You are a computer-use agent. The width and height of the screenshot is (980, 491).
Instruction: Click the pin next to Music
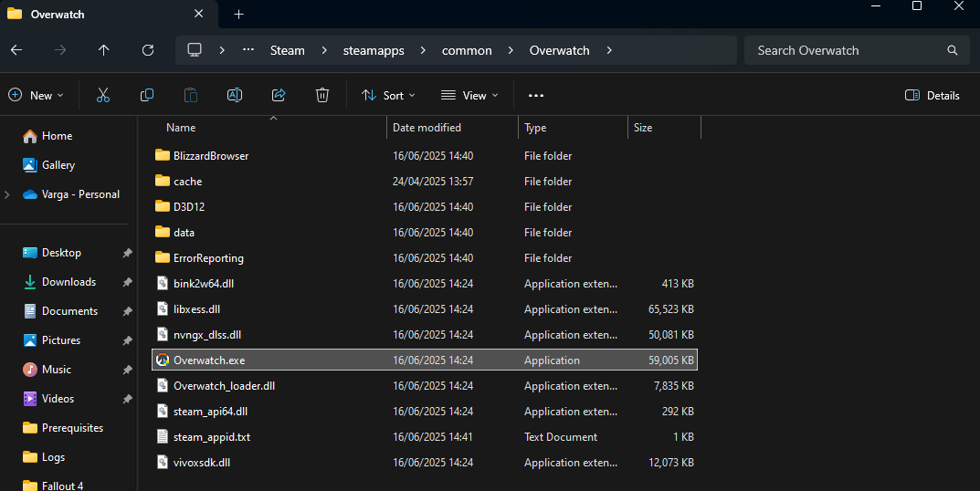[x=128, y=370]
